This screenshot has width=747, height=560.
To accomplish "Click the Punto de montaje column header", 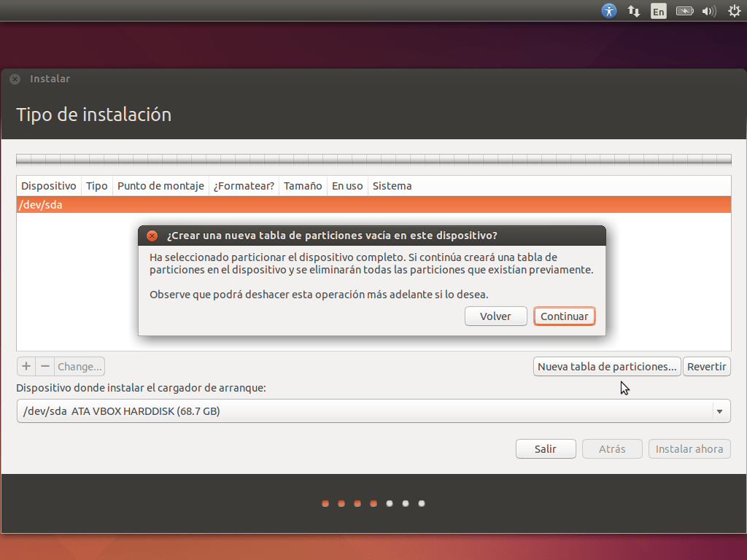I will [160, 186].
